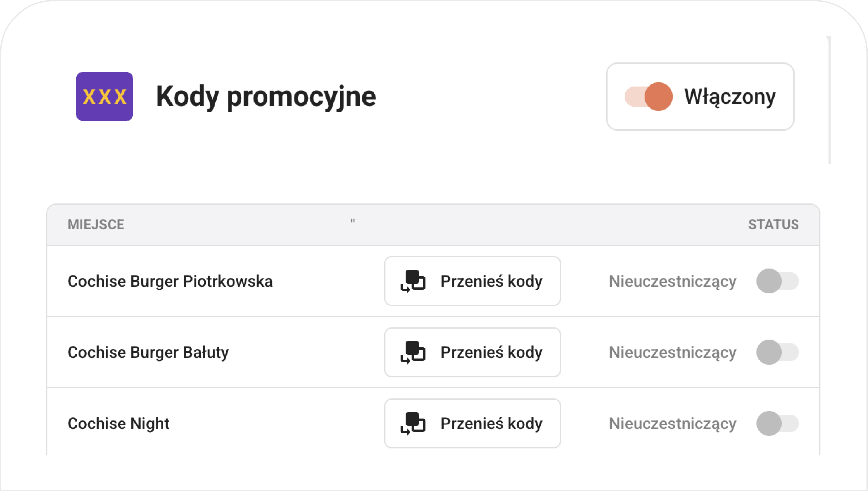Toggle the status switch for Cochise Burger Bałuty
This screenshot has width=868, height=491.
pyautogui.click(x=778, y=352)
